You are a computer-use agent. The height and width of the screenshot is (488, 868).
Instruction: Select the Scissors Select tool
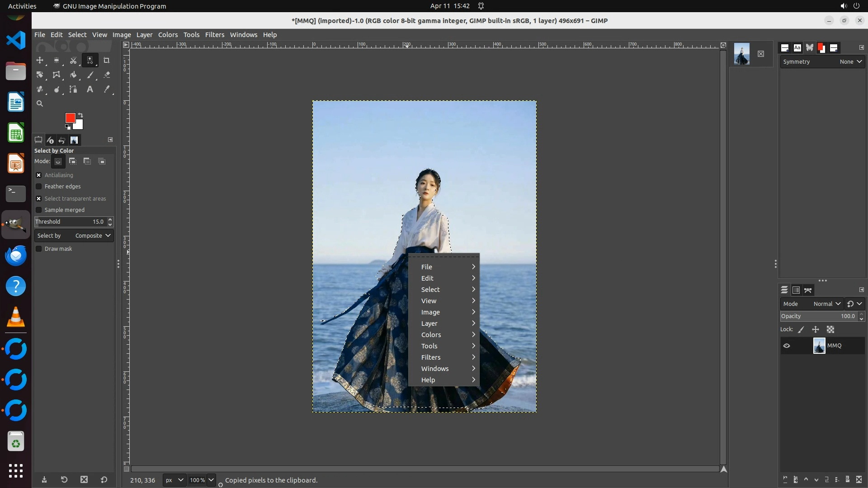tap(73, 60)
